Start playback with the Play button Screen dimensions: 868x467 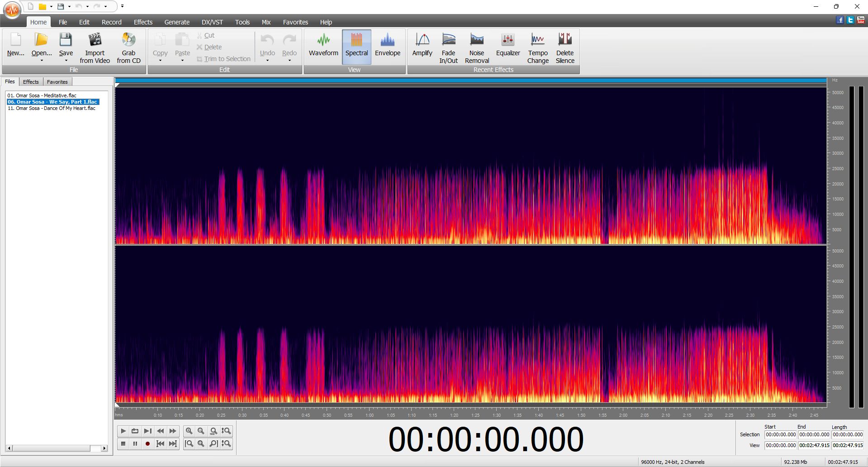[123, 431]
